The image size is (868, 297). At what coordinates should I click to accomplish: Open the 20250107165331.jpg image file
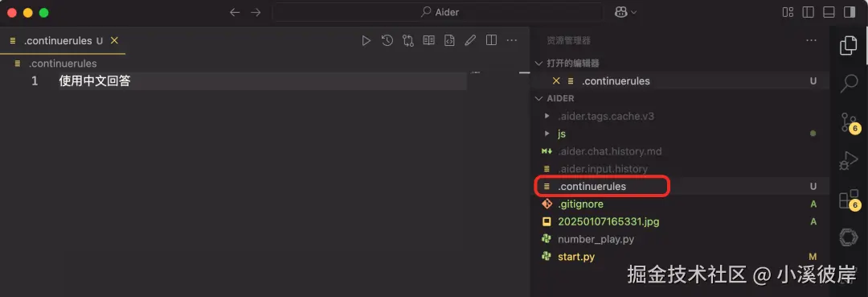click(680, 221)
